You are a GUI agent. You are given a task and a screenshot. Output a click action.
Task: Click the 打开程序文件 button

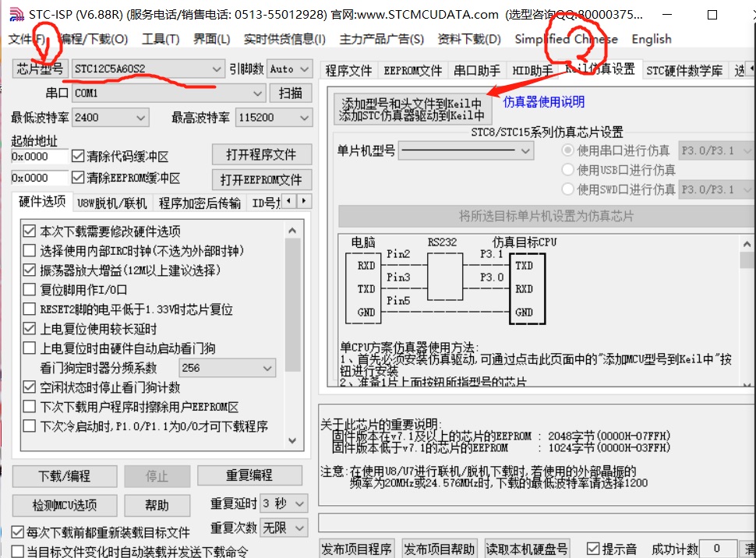point(262,154)
